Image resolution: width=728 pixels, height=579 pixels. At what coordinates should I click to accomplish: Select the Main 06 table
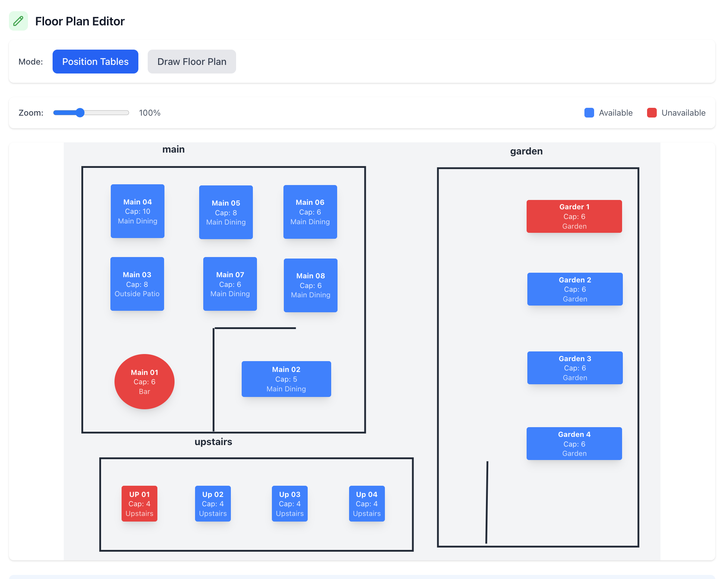pyautogui.click(x=310, y=212)
